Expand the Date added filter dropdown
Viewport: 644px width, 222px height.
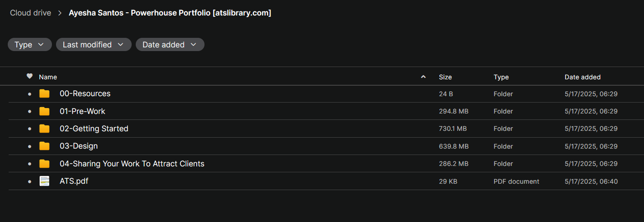(169, 45)
